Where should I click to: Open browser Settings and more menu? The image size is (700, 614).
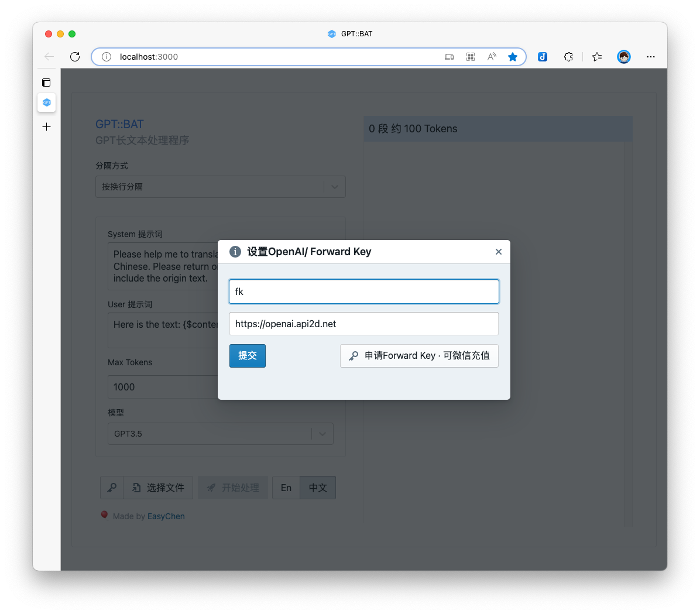click(651, 57)
